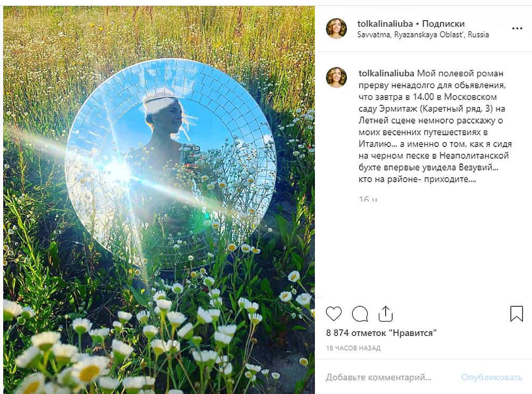Open the Savvatma, Ryazanskaya Oblast' location link
This screenshot has height=394, width=532.
coord(423,35)
